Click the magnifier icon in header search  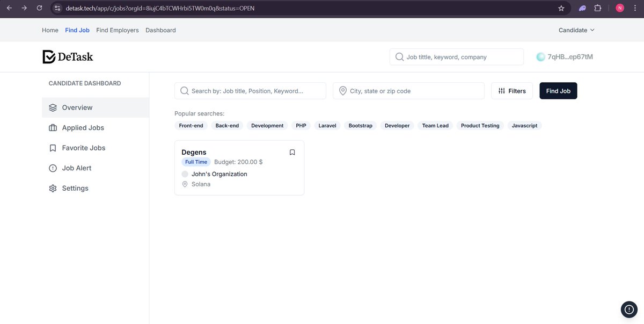(x=399, y=56)
